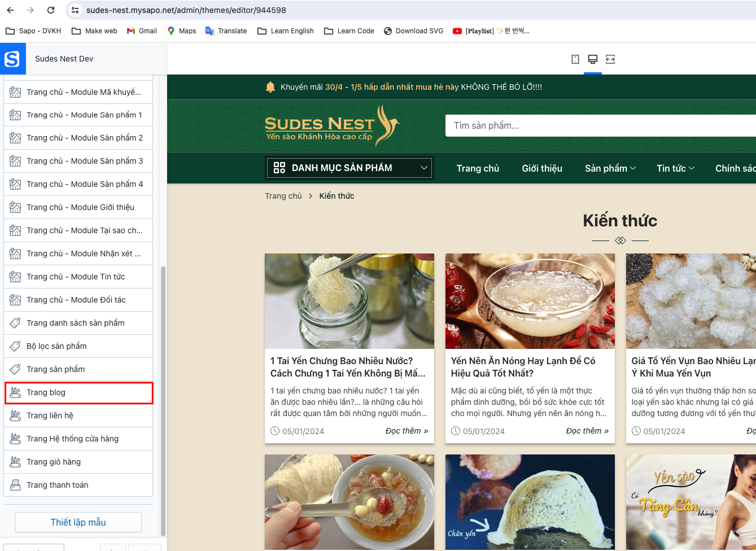Screen dimensions: 756x551
Task: Switch to mobile preview icon
Action: 575,59
